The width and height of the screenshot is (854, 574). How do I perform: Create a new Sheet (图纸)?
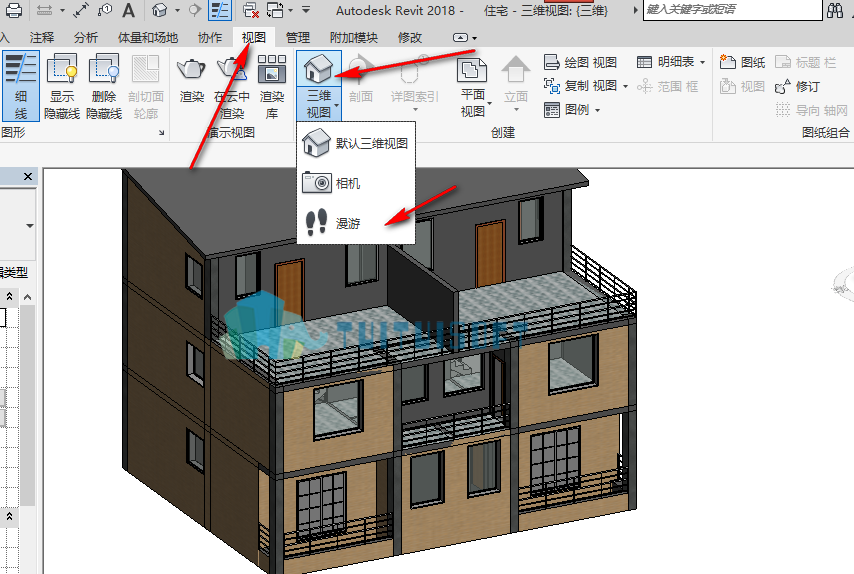(742, 62)
